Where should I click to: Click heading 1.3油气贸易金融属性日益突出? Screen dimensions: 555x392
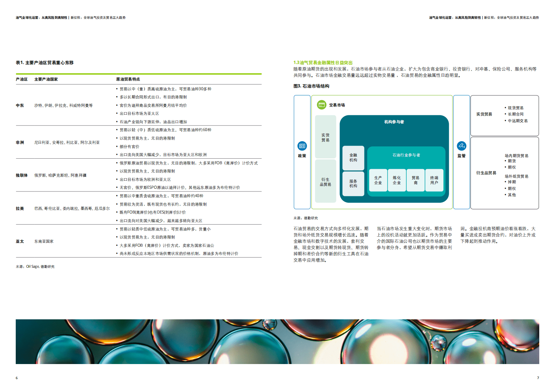point(323,63)
